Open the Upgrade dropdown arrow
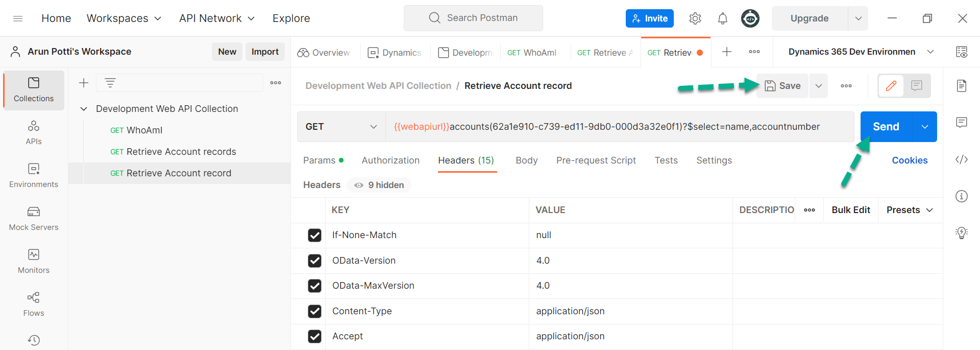The width and height of the screenshot is (980, 350). click(x=858, y=18)
